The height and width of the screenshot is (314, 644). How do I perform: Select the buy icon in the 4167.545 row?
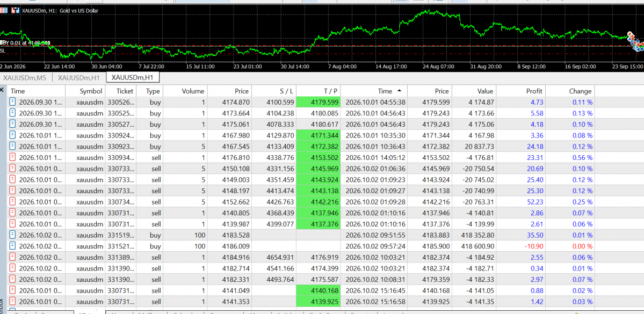(x=12, y=146)
